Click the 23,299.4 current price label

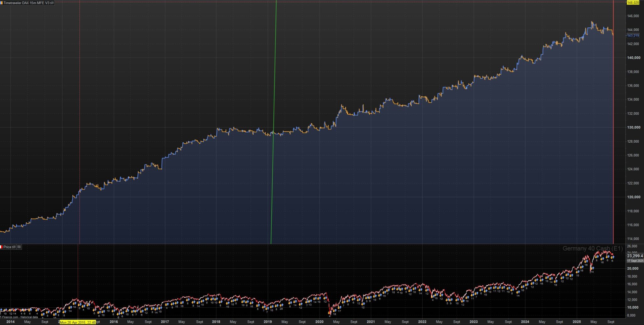tap(635, 256)
